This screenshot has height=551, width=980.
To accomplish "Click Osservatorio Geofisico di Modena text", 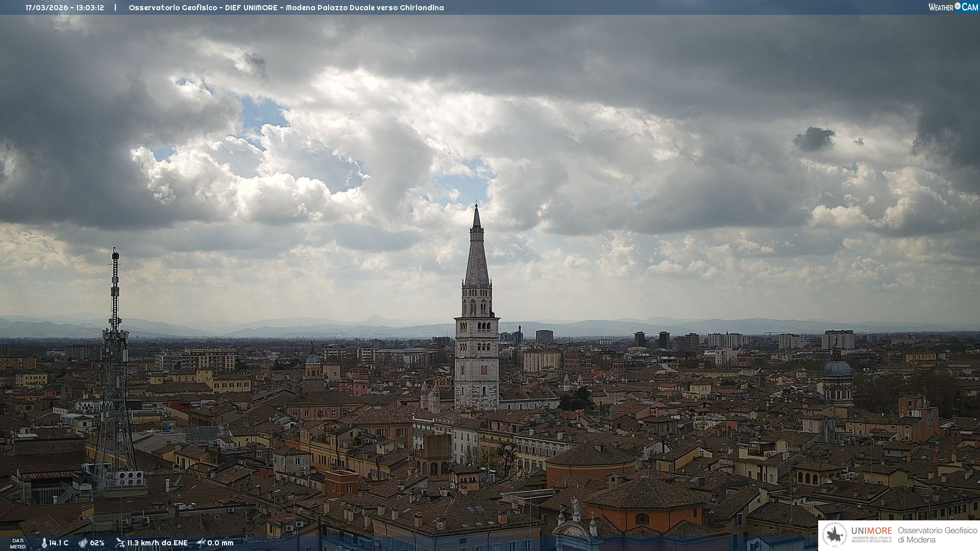I will point(937,535).
